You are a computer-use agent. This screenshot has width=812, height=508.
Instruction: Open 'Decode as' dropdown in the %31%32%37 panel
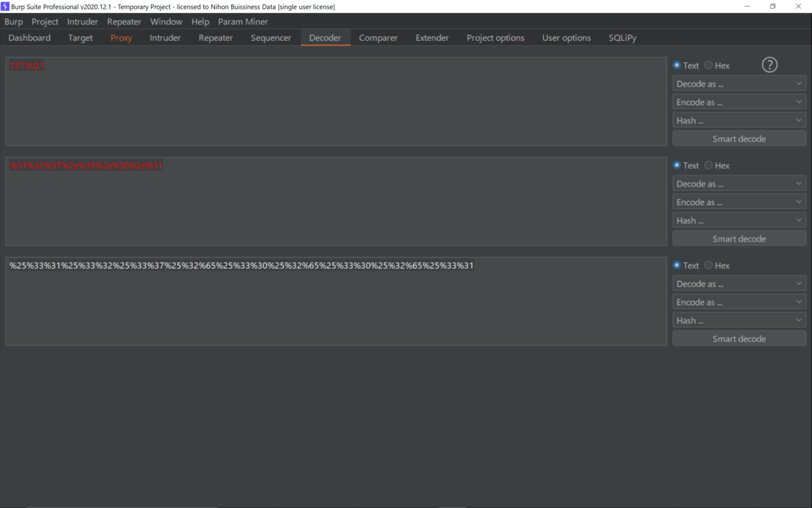pos(739,184)
